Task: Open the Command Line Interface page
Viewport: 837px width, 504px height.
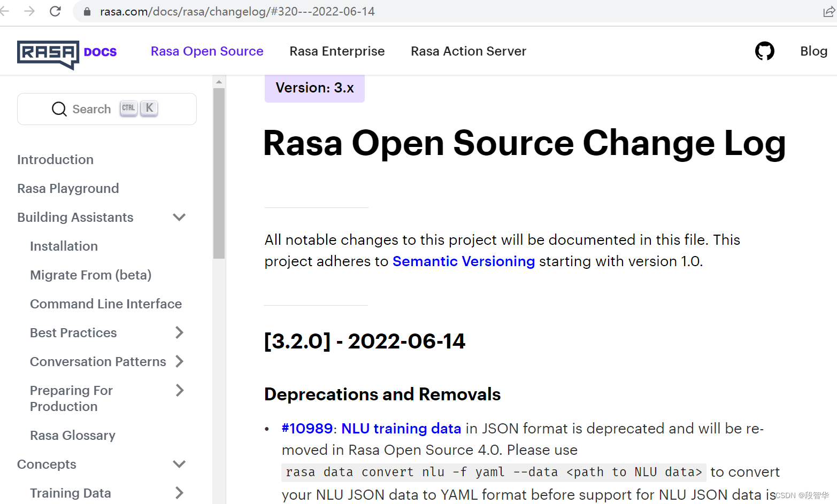Action: coord(106,304)
